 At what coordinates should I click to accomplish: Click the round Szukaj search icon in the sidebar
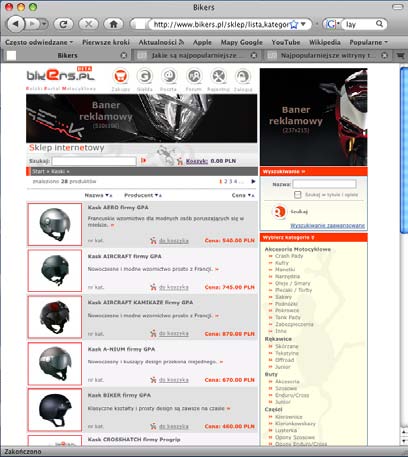click(279, 212)
